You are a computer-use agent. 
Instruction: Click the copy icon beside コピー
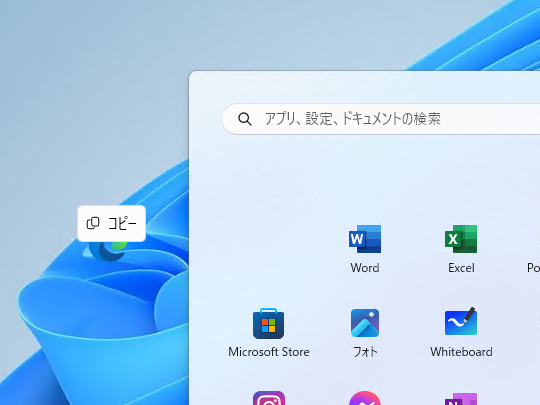(93, 224)
